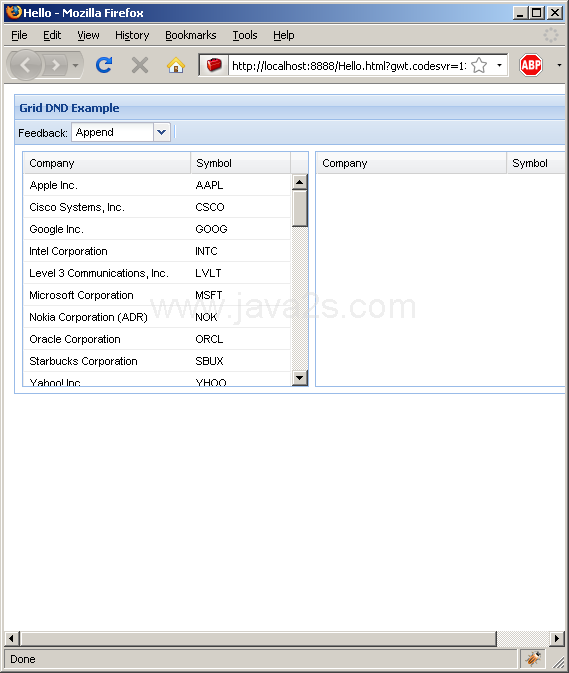The height and width of the screenshot is (673, 569).
Task: Click the window resize grip in status bar
Action: 558,661
